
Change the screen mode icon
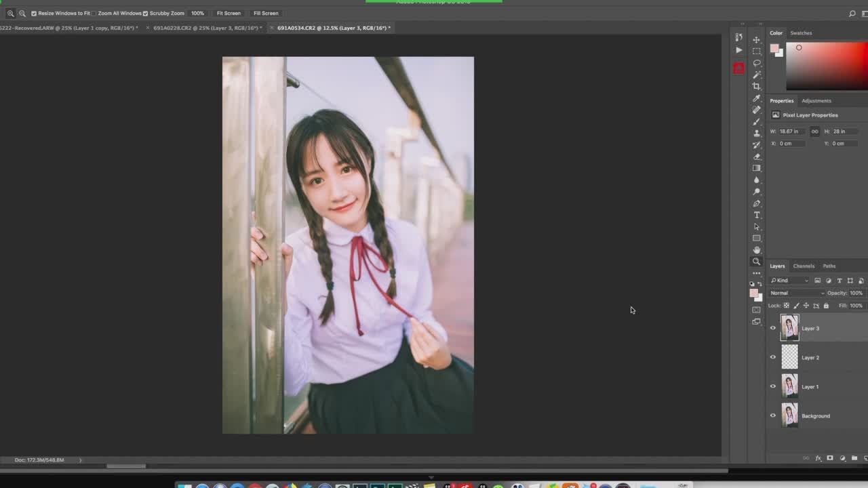click(x=757, y=322)
